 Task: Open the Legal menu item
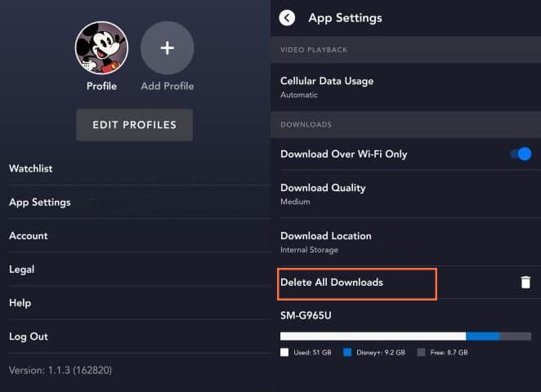22,269
